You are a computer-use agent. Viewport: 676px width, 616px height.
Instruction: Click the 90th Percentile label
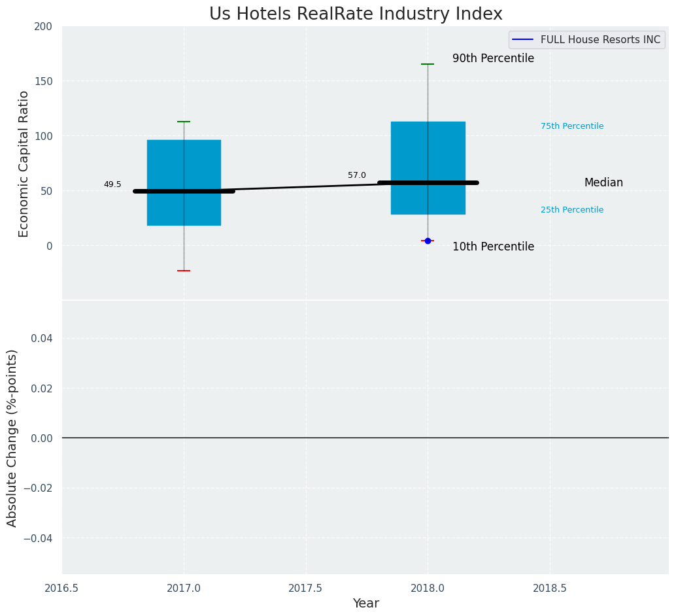coord(493,58)
